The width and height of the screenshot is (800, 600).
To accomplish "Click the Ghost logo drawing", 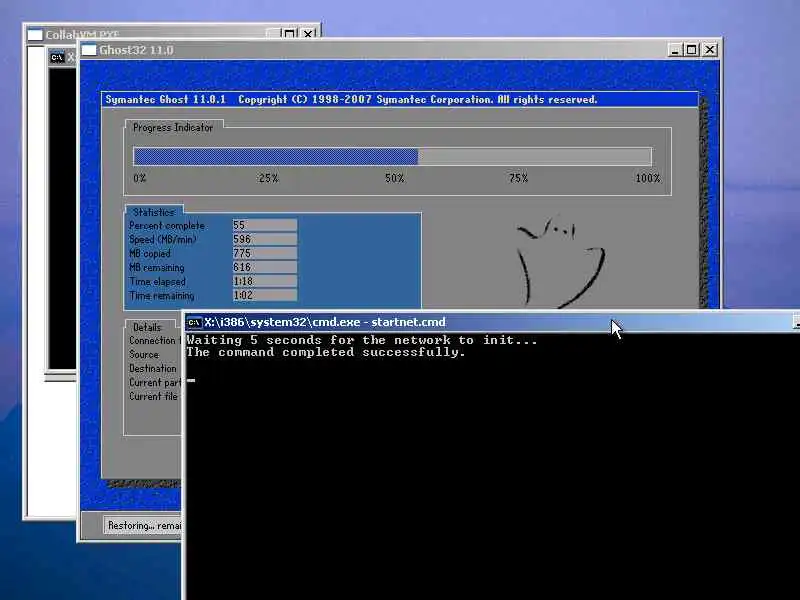I will point(561,263).
